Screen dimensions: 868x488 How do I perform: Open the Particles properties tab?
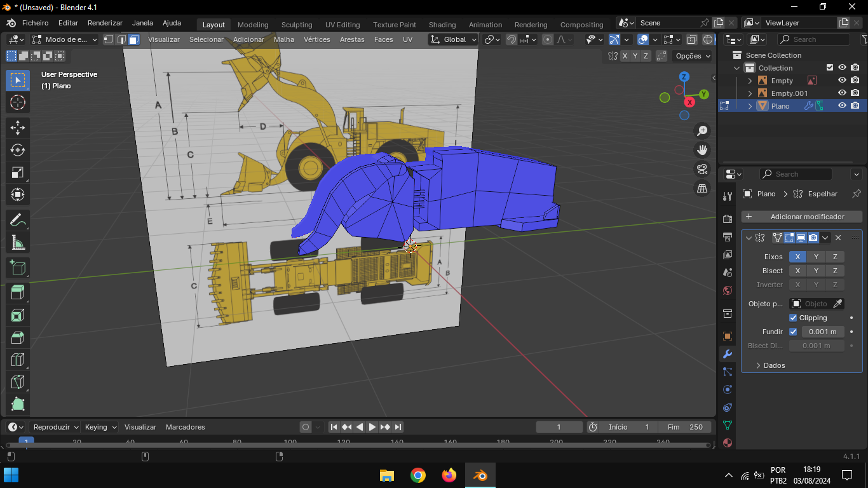pos(728,372)
